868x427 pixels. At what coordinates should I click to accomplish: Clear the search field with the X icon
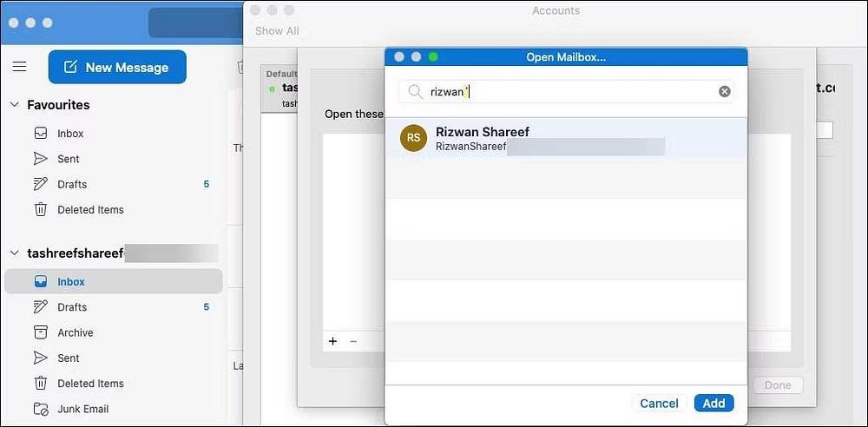[725, 92]
